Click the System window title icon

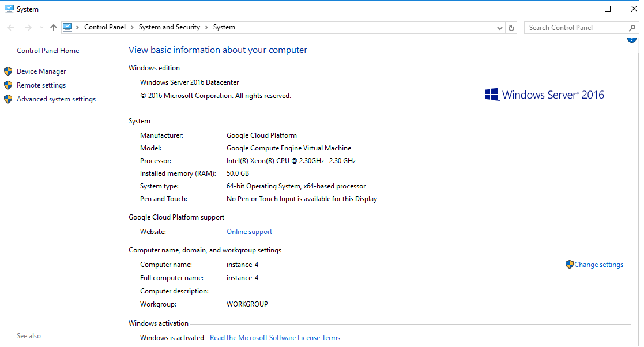pos(9,9)
